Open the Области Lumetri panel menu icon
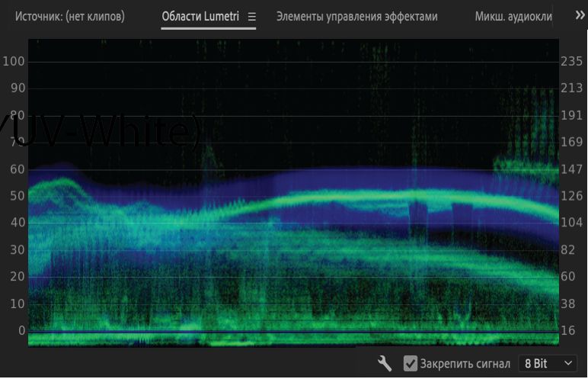The width and height of the screenshot is (588, 379). pos(251,17)
